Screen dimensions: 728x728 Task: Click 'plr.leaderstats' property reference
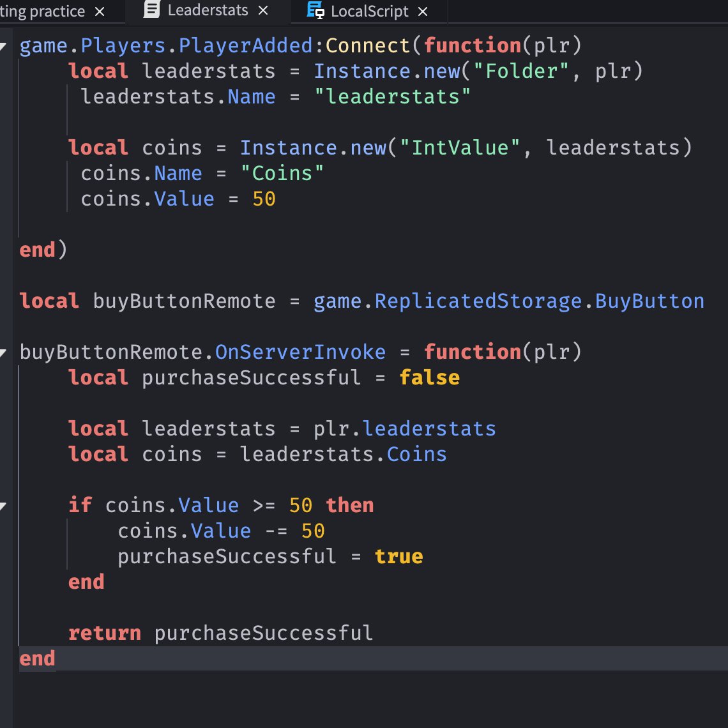tap(404, 429)
